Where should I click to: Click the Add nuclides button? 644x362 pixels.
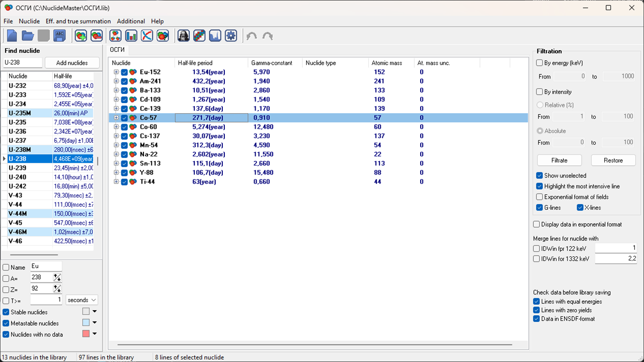pyautogui.click(x=72, y=63)
